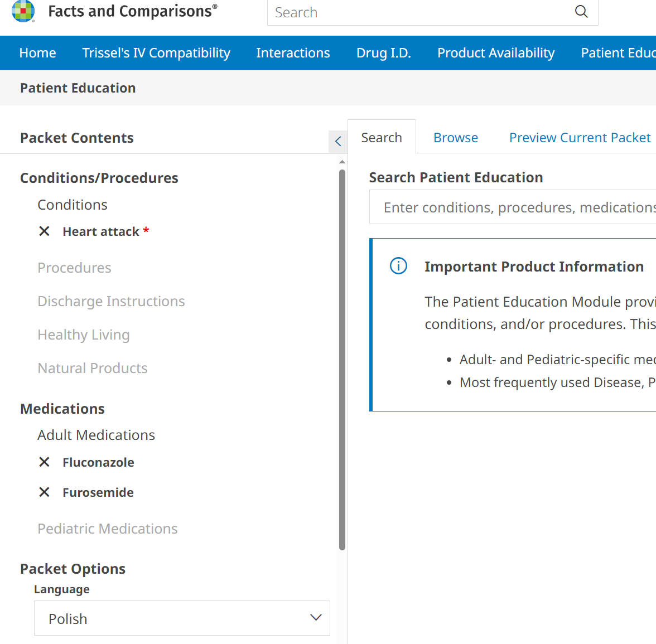The image size is (656, 644).
Task: Remove Heart attack from packet
Action: 45,231
